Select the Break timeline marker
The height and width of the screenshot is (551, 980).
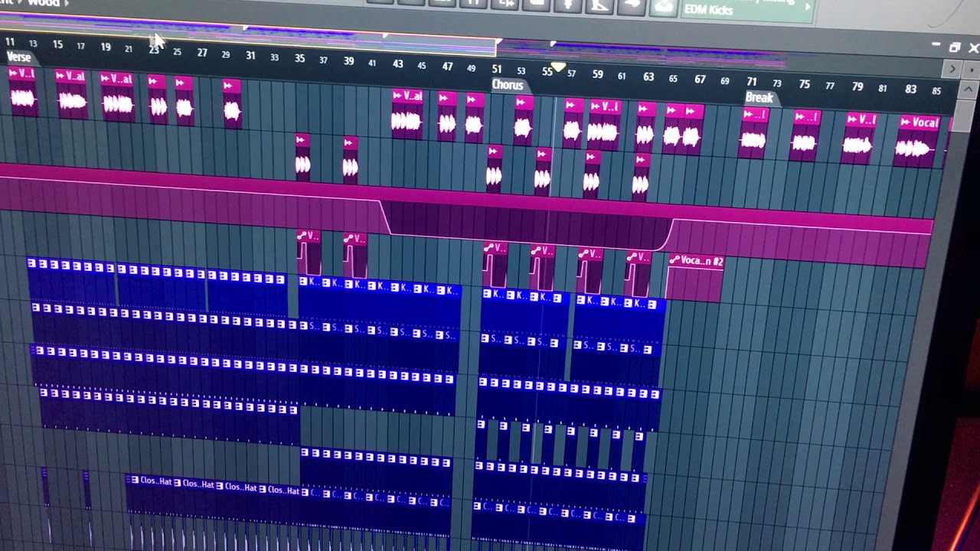click(759, 97)
